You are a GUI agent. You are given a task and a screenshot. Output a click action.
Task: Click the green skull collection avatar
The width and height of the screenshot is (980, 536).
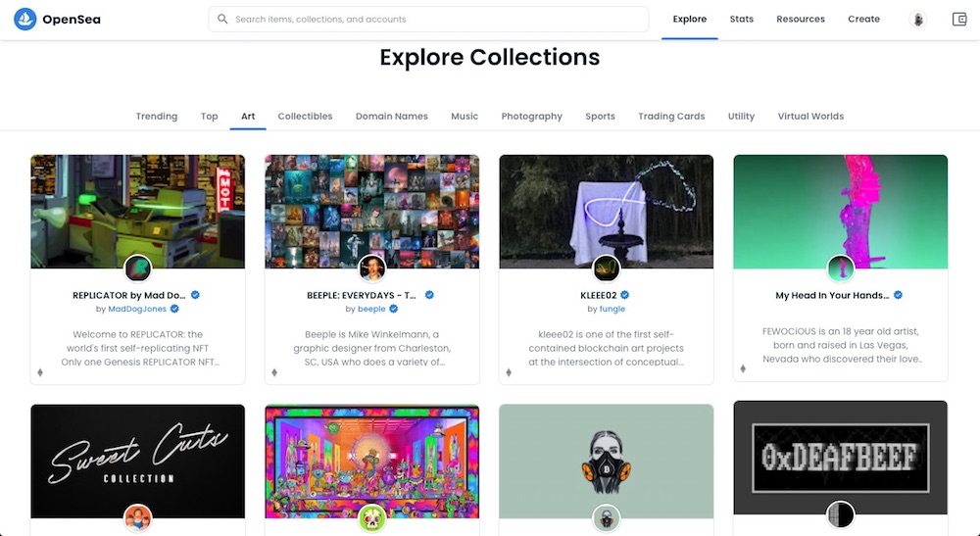(371, 518)
